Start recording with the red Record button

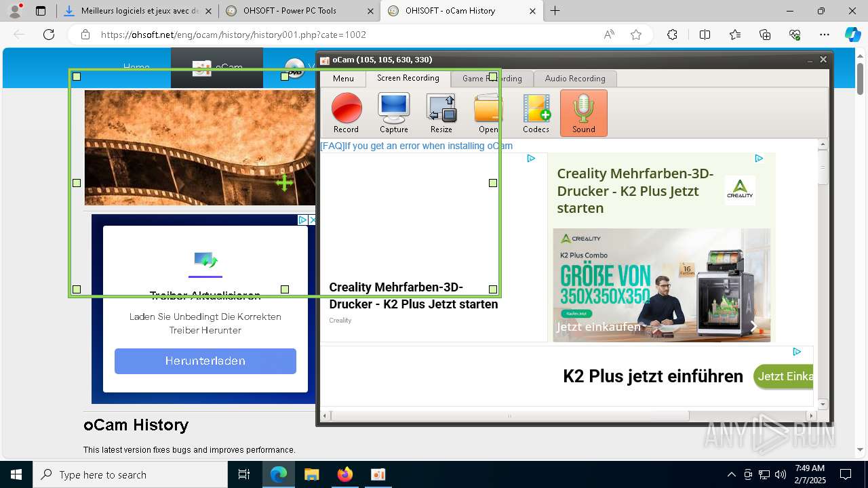(x=346, y=113)
